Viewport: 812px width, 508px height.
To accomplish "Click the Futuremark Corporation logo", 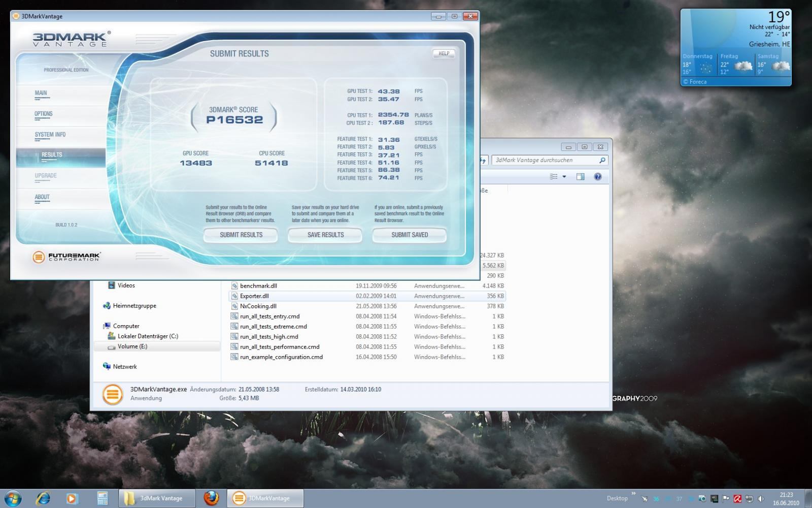I will click(66, 257).
